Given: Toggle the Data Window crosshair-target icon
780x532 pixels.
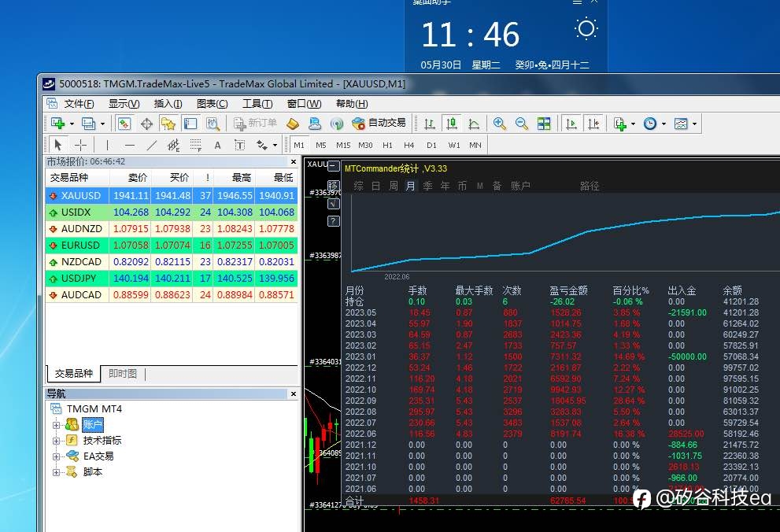Looking at the screenshot, I should point(146,124).
